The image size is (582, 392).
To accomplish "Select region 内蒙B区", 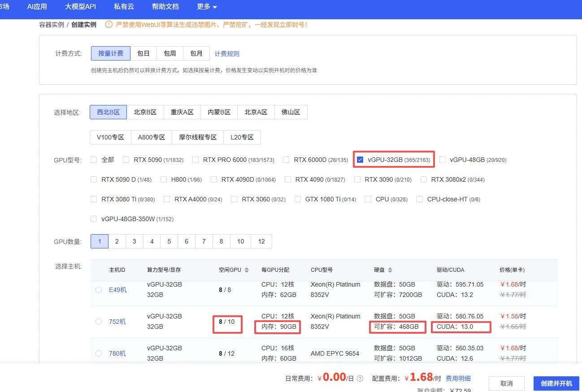I will click(x=219, y=112).
